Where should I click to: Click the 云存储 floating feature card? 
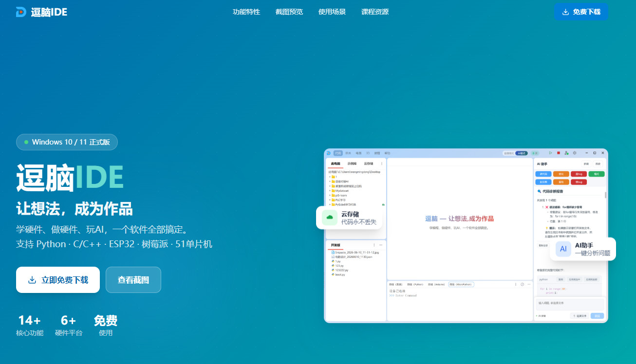[349, 218]
